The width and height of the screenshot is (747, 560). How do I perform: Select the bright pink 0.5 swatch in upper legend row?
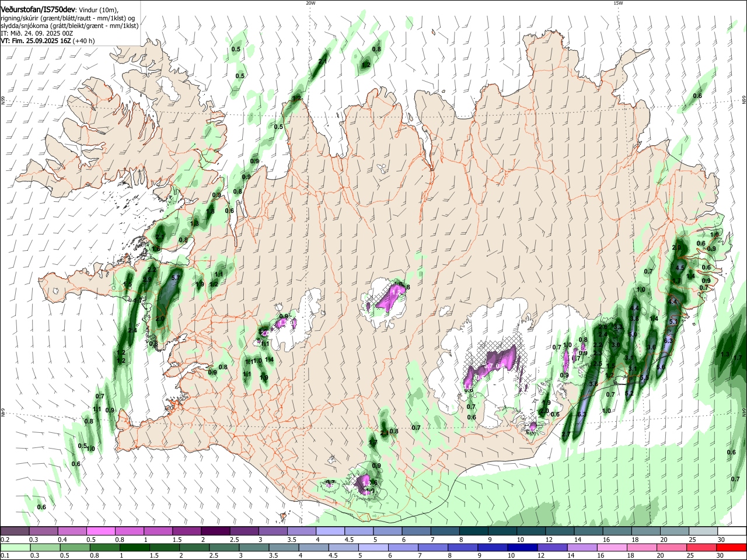tap(100, 531)
